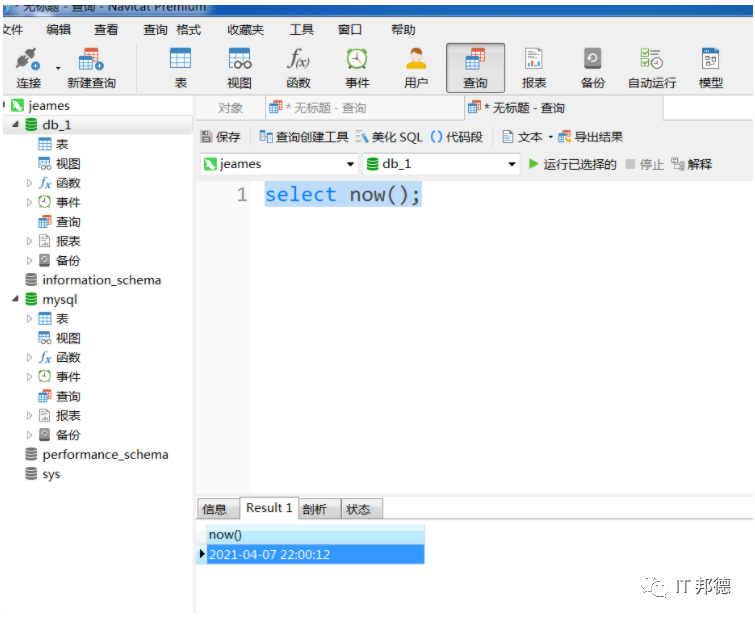
Task: Click the Explain (解释) button
Action: pyautogui.click(x=691, y=164)
